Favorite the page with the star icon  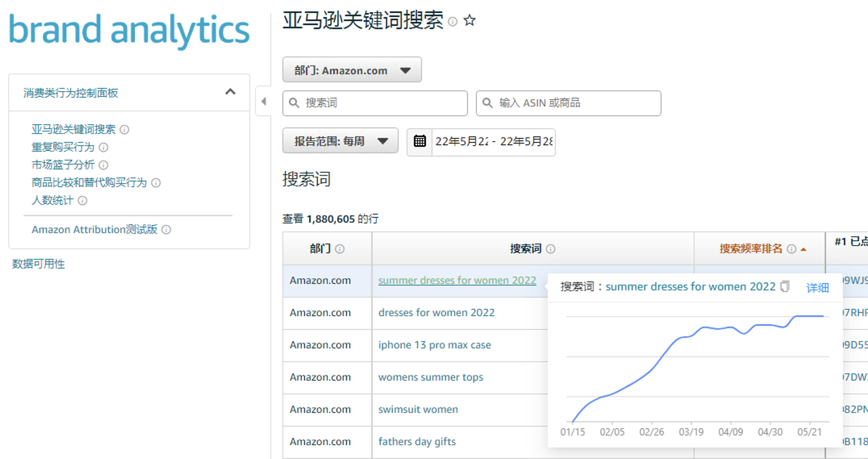pos(469,20)
